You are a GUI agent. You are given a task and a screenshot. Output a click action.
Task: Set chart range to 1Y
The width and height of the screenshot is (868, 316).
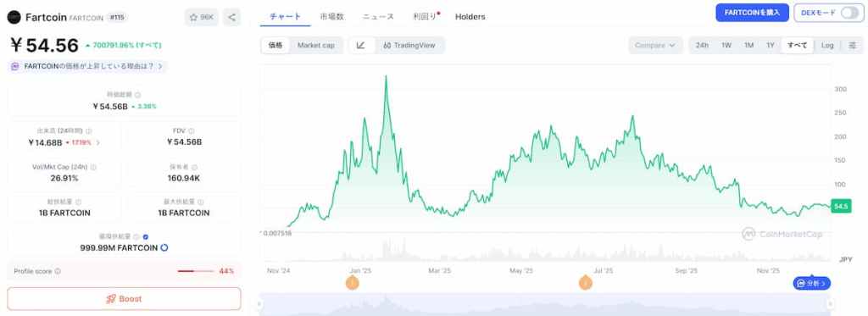point(770,46)
